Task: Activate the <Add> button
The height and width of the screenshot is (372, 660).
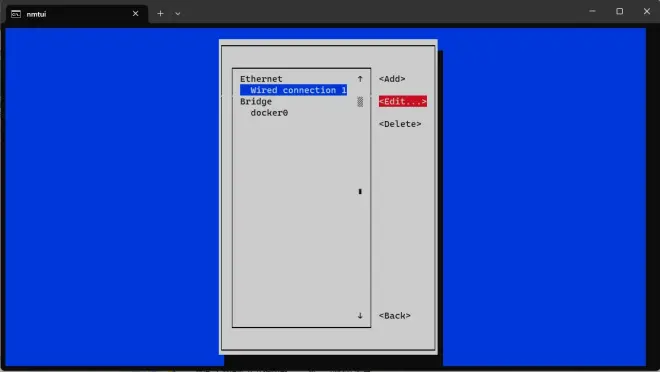Action: click(x=392, y=79)
